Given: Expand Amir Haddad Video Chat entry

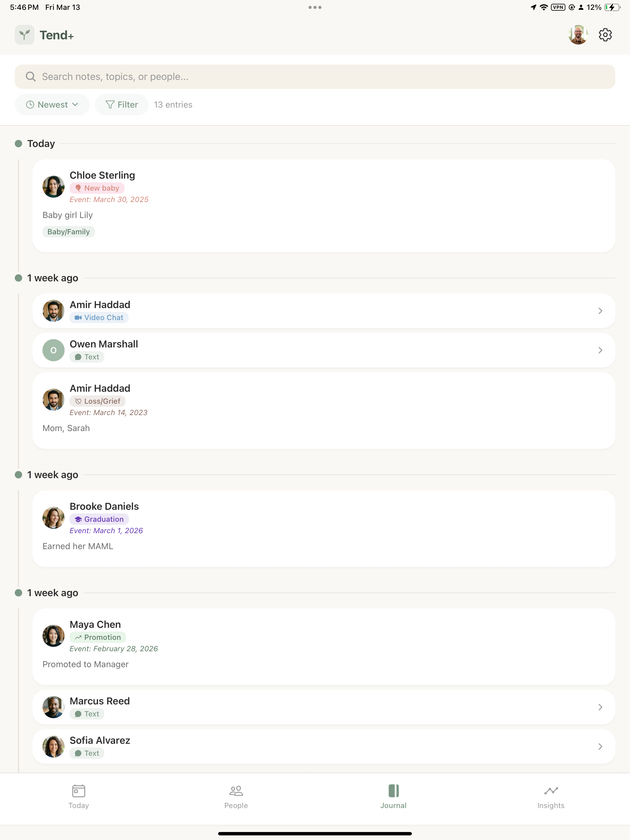Looking at the screenshot, I should [x=324, y=311].
